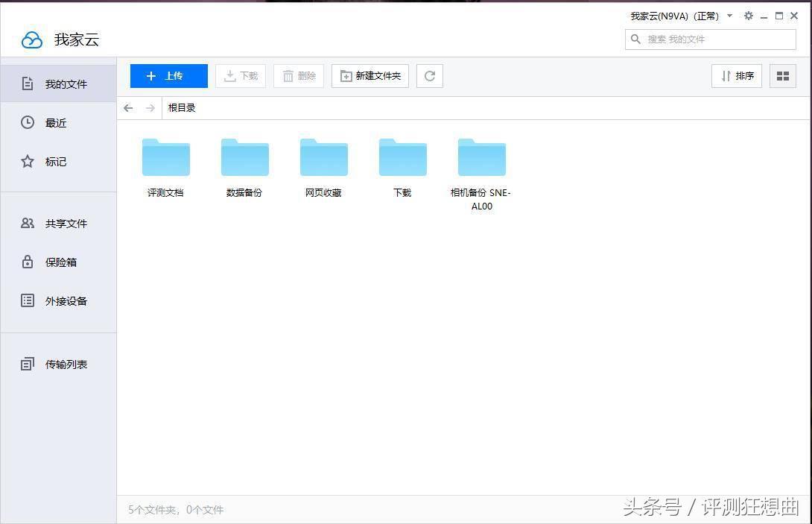The width and height of the screenshot is (812, 524).
Task: Open the 根目录 breadcrumb item
Action: point(182,107)
